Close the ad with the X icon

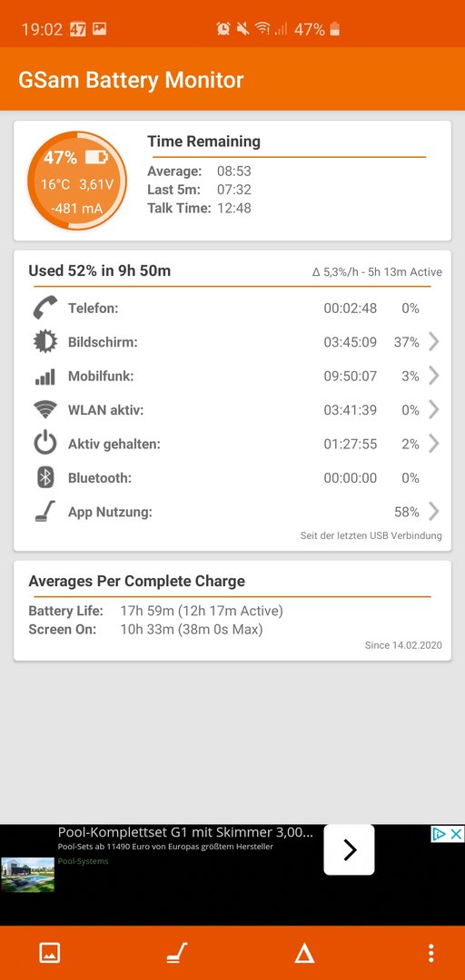click(457, 834)
